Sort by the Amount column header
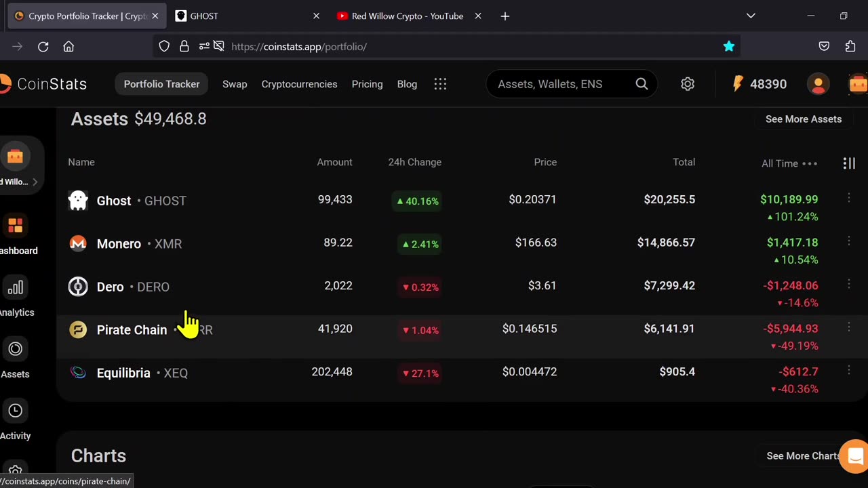This screenshot has height=488, width=868. [x=334, y=162]
